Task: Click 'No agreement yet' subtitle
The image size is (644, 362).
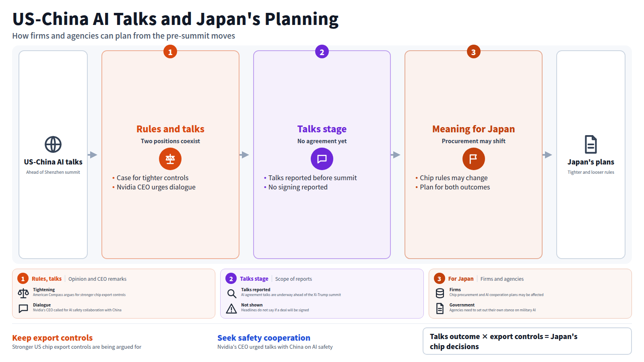Action: pyautogui.click(x=322, y=141)
